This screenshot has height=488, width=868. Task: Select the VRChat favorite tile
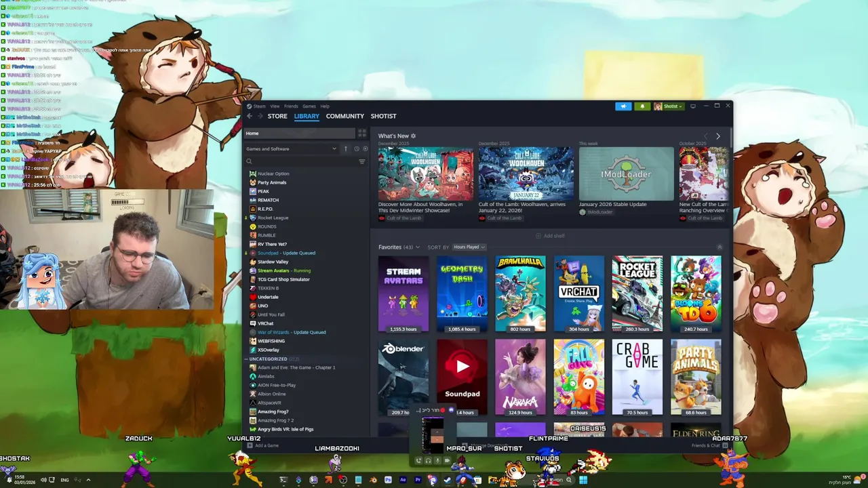(x=579, y=293)
